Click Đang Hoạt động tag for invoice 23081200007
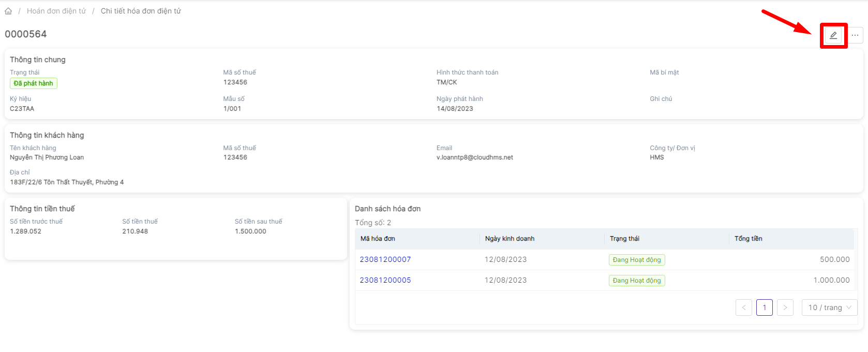Image resolution: width=868 pixels, height=352 pixels. coord(637,260)
